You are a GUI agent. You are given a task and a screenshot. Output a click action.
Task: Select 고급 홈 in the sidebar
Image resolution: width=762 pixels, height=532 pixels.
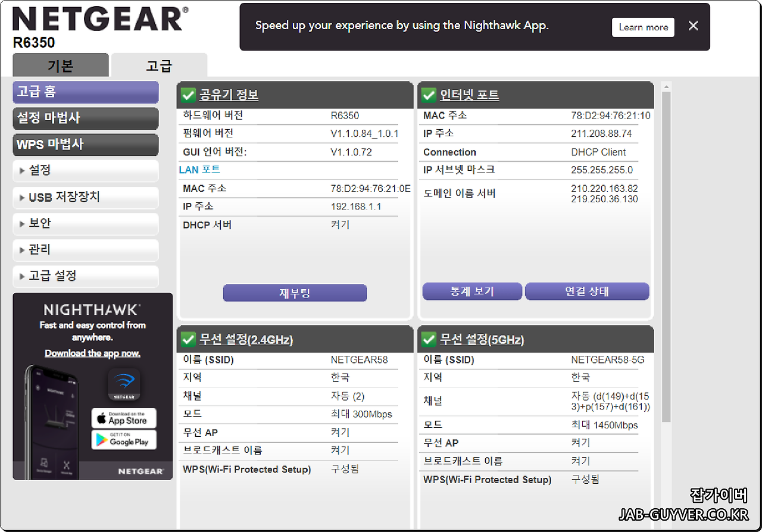(x=86, y=92)
